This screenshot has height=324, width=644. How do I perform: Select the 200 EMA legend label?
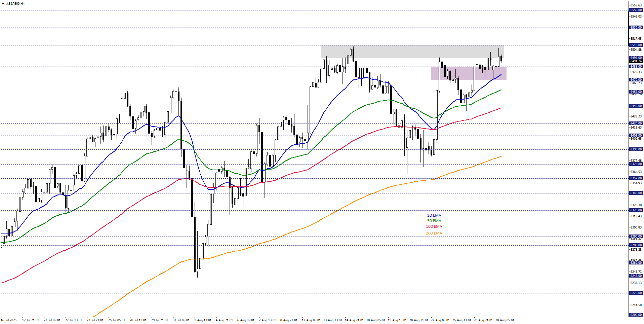click(434, 233)
